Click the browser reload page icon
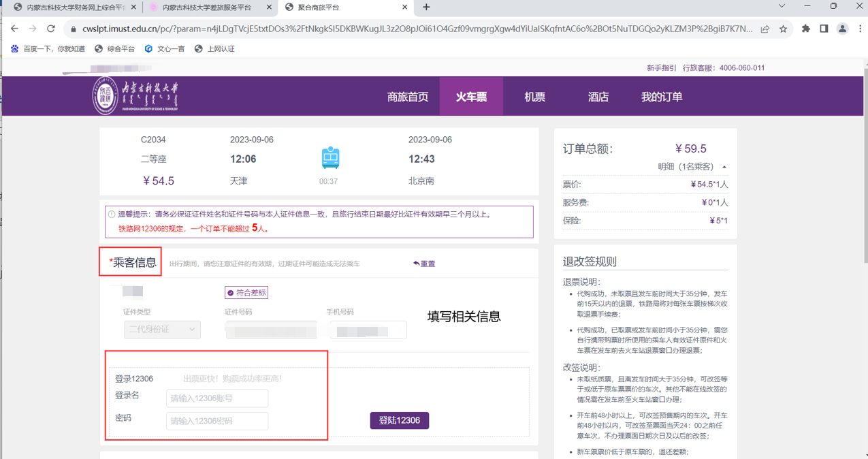This screenshot has width=868, height=459. [50, 29]
